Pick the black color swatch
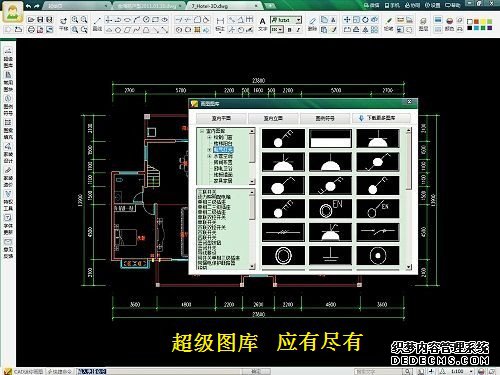 tap(470, 28)
